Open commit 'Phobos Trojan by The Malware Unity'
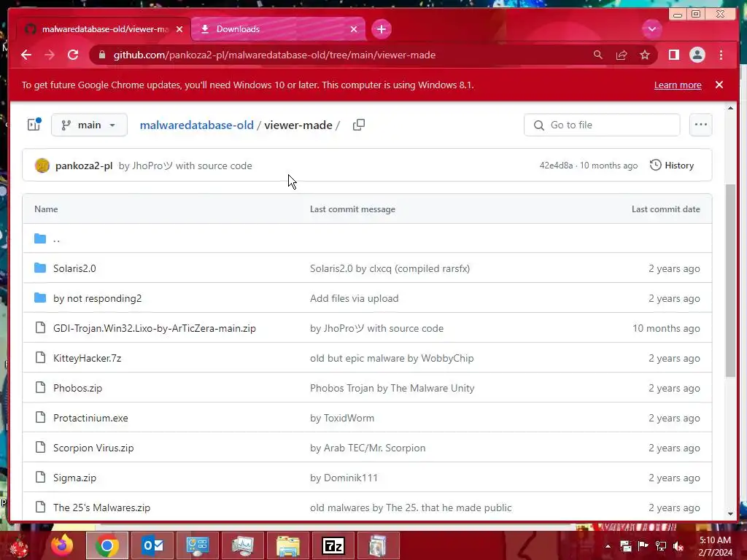This screenshot has height=560, width=747. [x=392, y=388]
